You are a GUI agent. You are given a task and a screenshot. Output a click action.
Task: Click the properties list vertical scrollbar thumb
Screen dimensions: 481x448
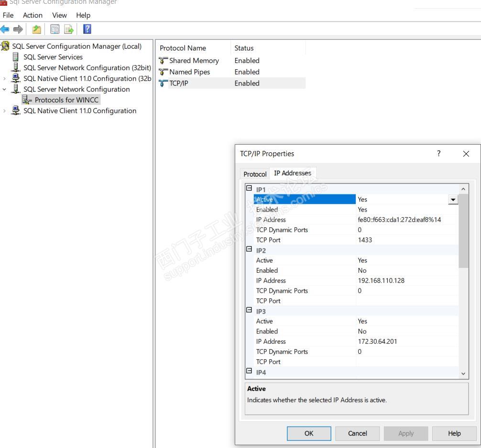(463, 231)
